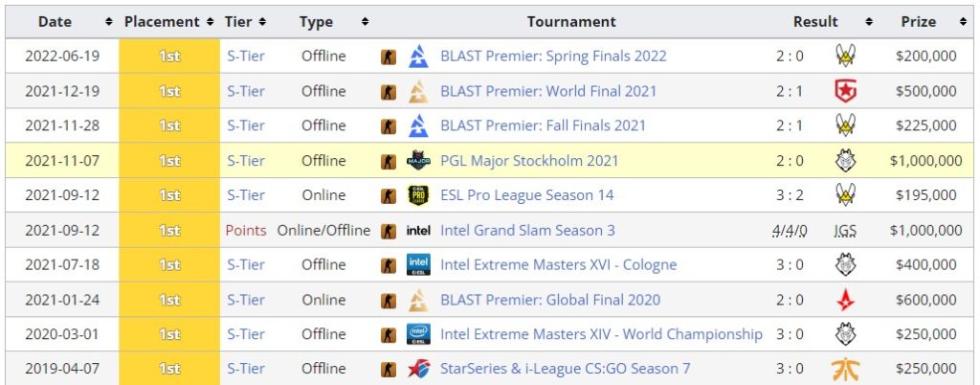Viewport: 980px width, 385px height.
Task: Sort the table by Tier column
Action: click(x=262, y=22)
